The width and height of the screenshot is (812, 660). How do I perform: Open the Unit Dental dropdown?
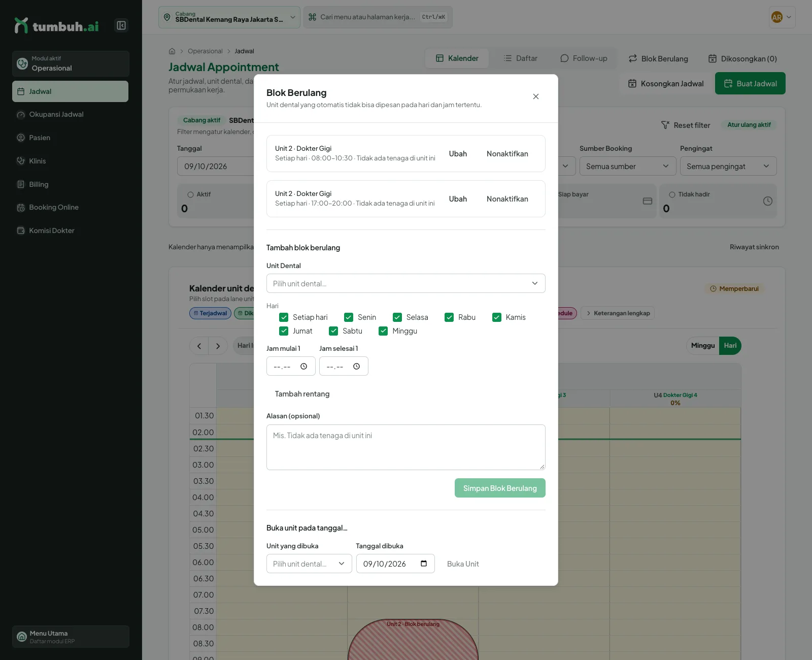[406, 283]
